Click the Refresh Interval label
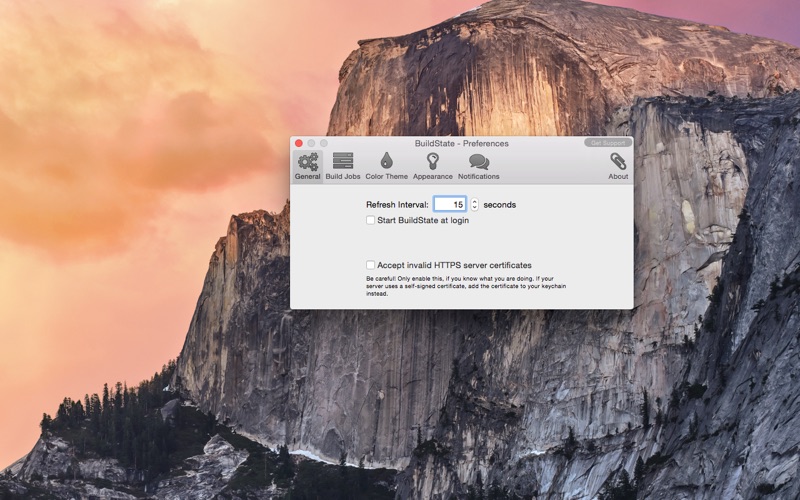Viewport: 800px width, 500px height. (397, 205)
